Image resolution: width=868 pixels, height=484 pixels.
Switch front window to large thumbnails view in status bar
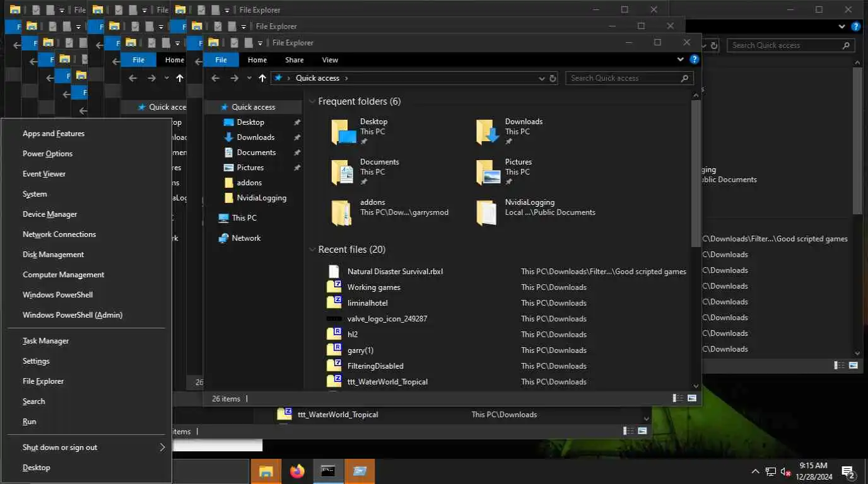click(692, 398)
